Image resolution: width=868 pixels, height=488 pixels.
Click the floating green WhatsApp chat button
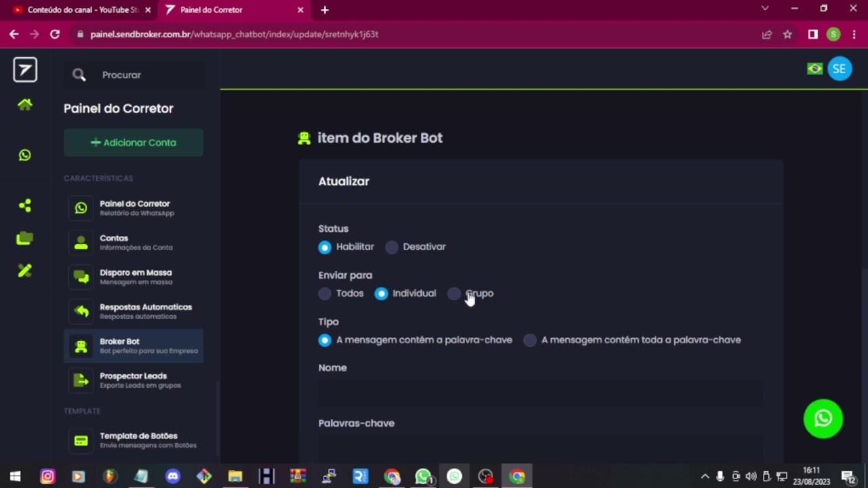point(823,418)
